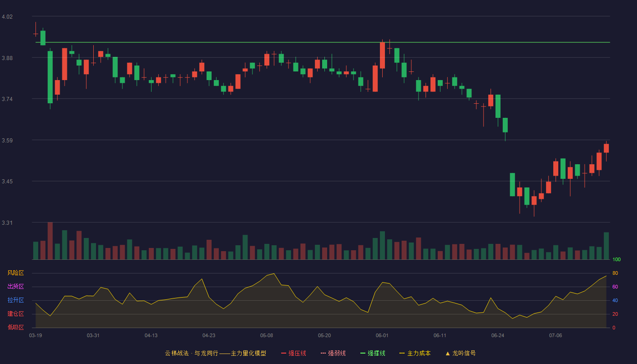637x364 pixels.
Task: Click the 04-23 date label
Action: [x=209, y=335]
